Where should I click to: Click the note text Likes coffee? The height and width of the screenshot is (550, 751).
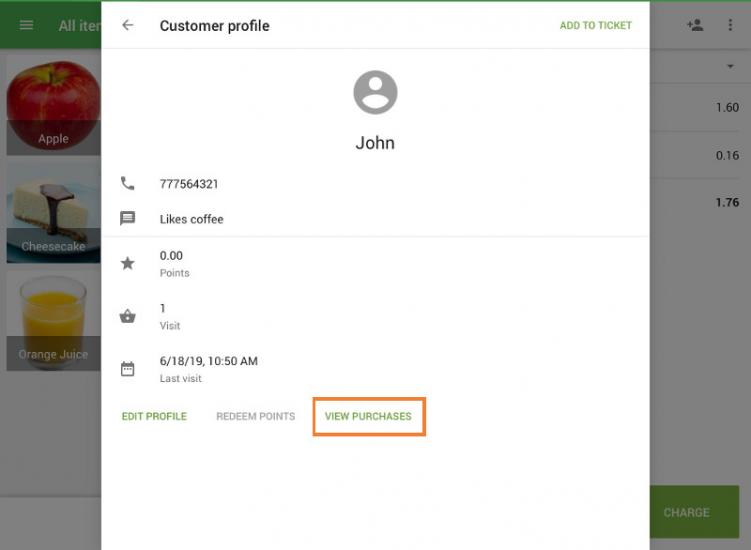click(192, 219)
